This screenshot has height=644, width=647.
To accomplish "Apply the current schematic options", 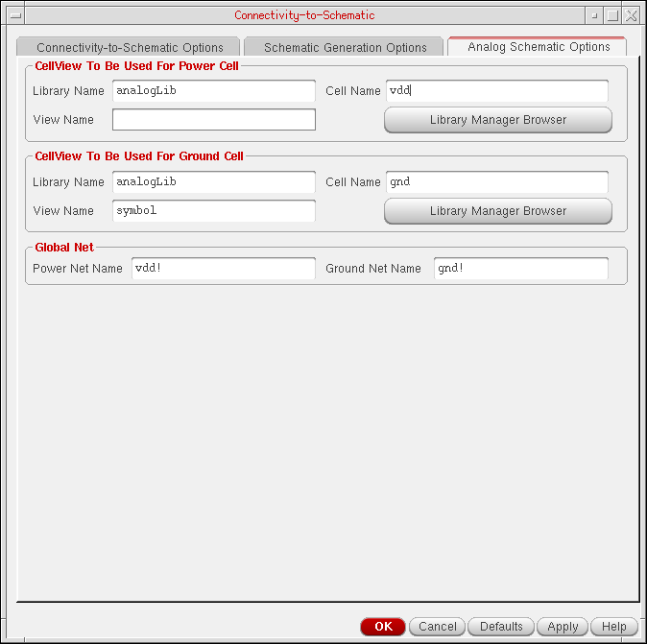I will point(563,627).
